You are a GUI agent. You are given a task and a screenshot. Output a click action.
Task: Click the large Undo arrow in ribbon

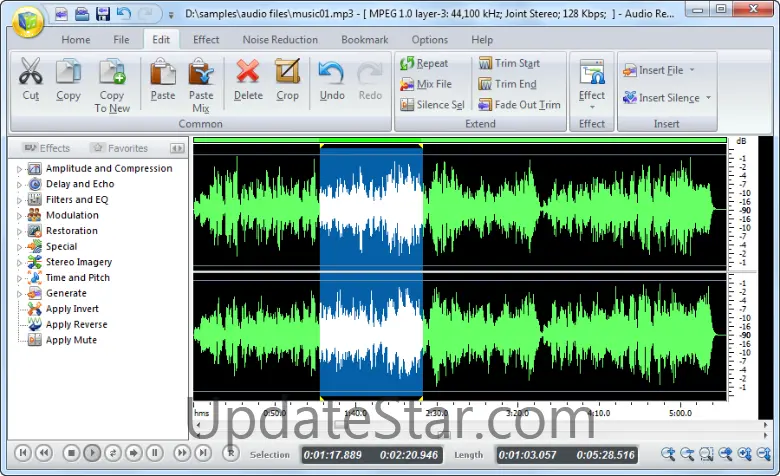(x=331, y=72)
